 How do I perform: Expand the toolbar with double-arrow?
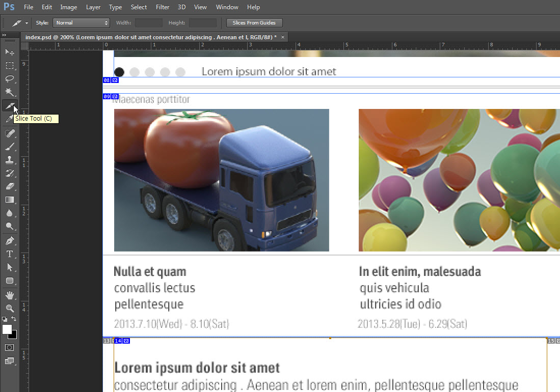click(4, 35)
